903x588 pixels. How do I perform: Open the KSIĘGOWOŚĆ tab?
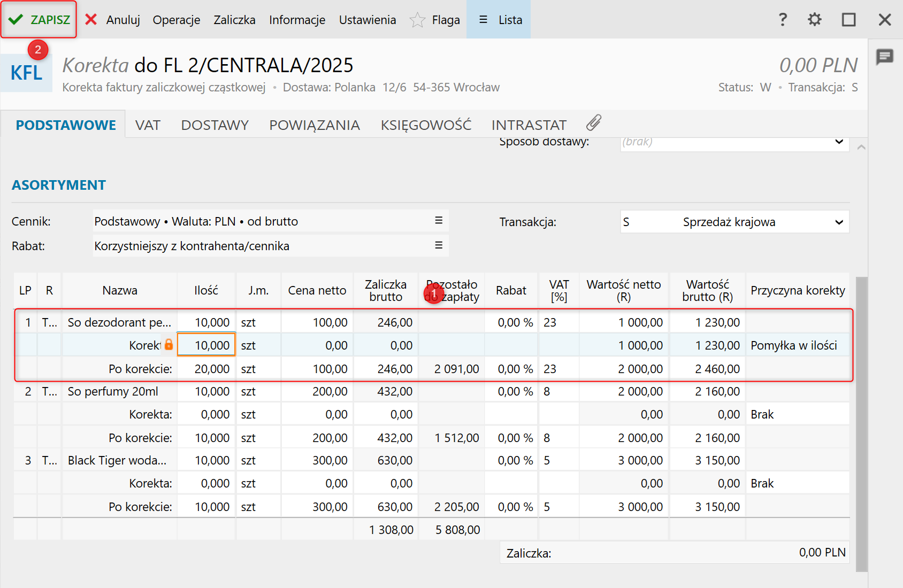tap(426, 125)
